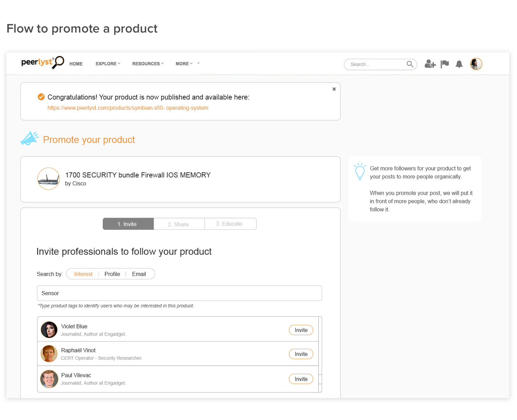
Task: Click the orange checkmark success icon
Action: [x=41, y=97]
